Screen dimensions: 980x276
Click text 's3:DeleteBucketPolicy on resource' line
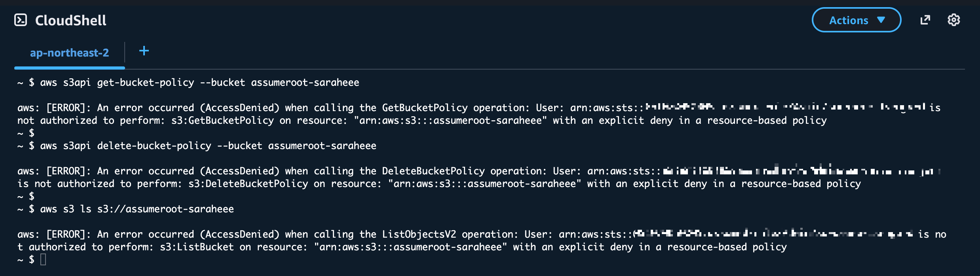point(439,183)
